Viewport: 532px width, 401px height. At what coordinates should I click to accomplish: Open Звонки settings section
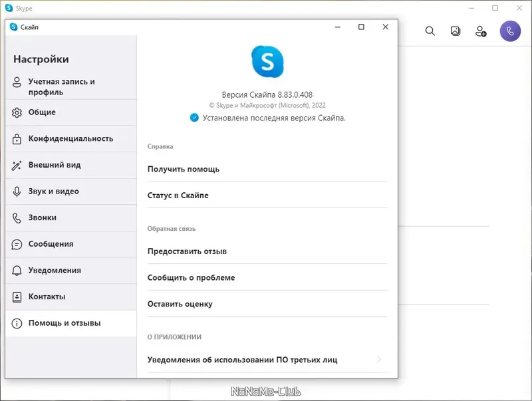71,218
